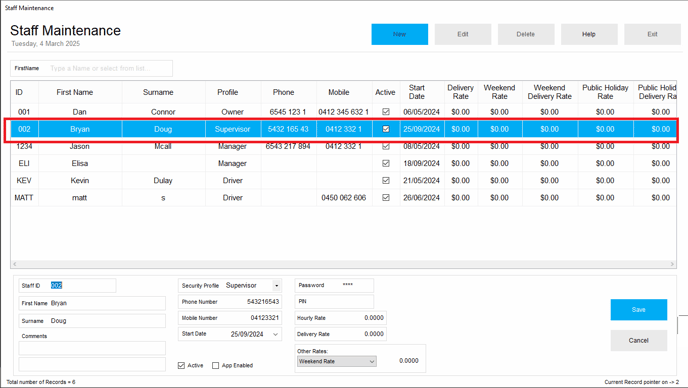Screen dimensions: 688x388
Task: Uncheck the Active checkbox in the form
Action: point(181,366)
